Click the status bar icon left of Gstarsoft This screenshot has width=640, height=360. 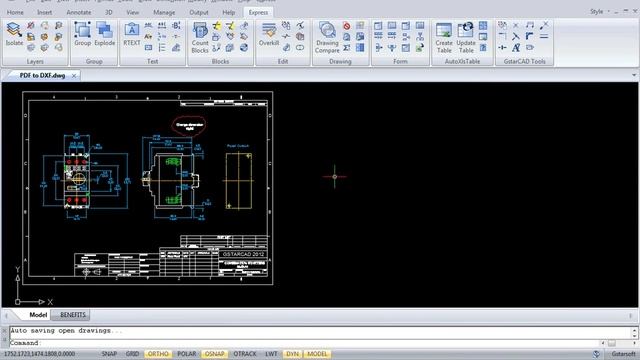(596, 354)
